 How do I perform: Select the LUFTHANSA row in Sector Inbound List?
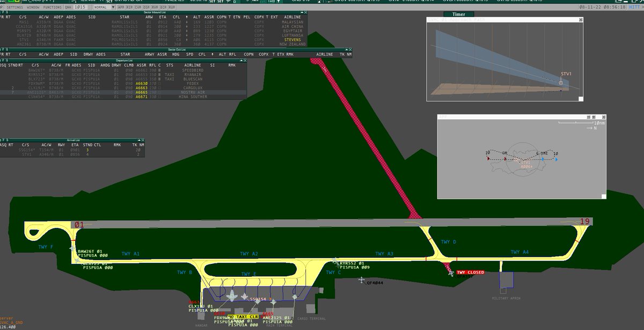click(x=154, y=35)
